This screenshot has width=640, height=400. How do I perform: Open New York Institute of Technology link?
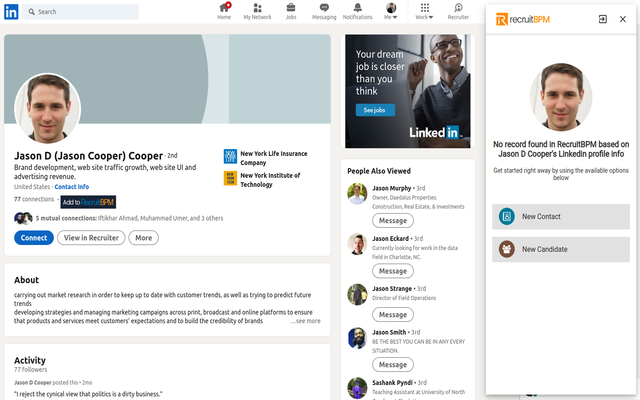[x=270, y=180]
